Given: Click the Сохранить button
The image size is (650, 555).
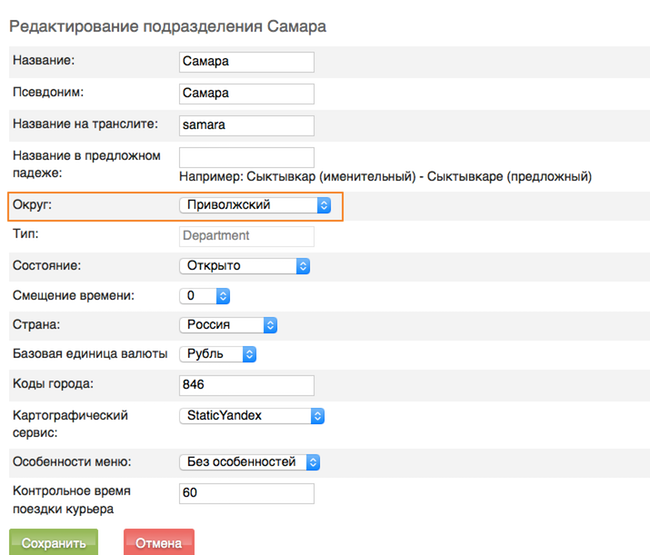Looking at the screenshot, I should coord(53,542).
